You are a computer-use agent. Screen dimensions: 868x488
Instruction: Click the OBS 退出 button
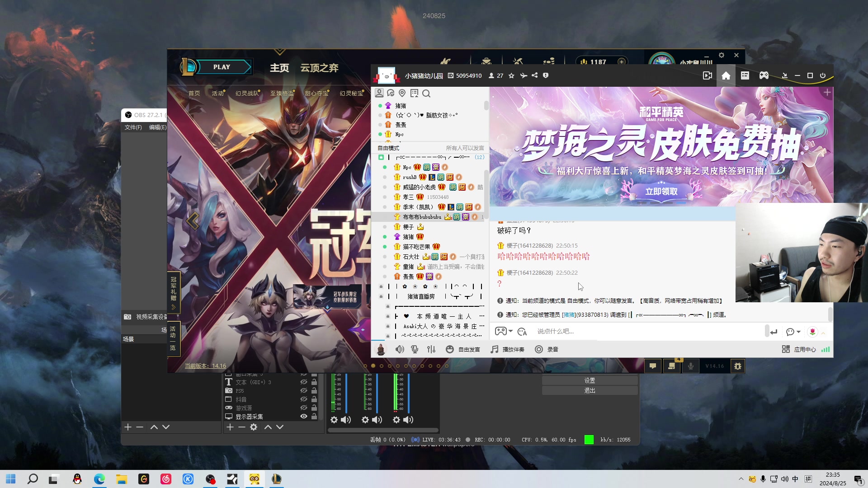coord(590,390)
